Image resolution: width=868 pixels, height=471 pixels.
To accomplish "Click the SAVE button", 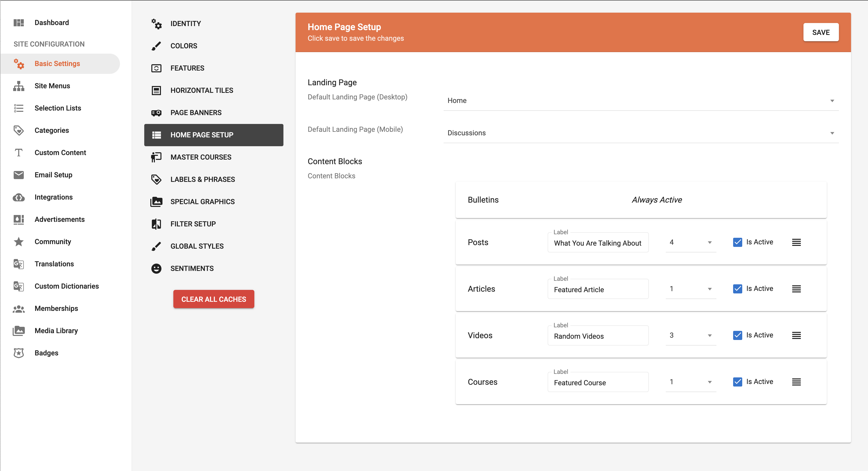I will [x=821, y=32].
